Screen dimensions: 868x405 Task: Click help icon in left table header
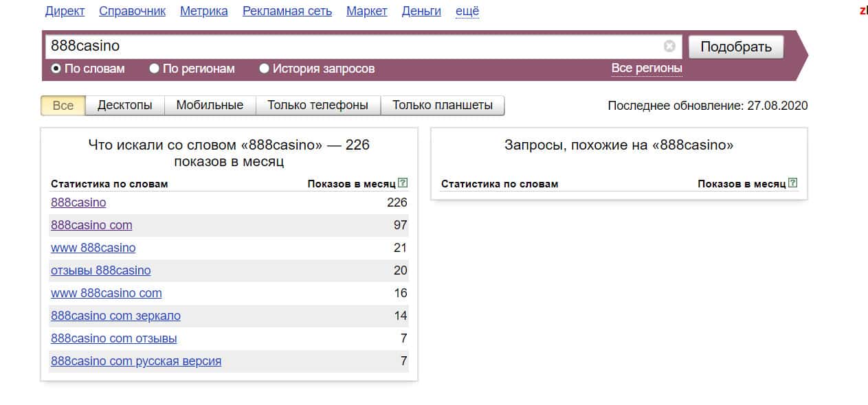pyautogui.click(x=403, y=183)
